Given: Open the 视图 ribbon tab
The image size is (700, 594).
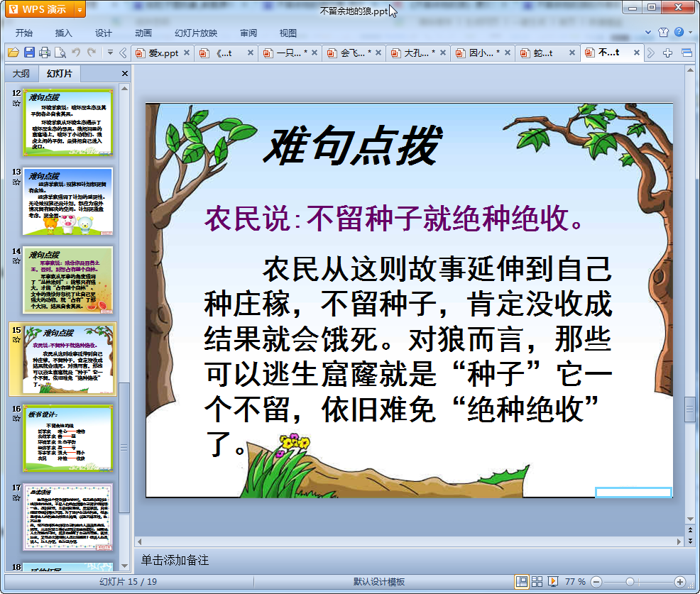Looking at the screenshot, I should tap(288, 33).
